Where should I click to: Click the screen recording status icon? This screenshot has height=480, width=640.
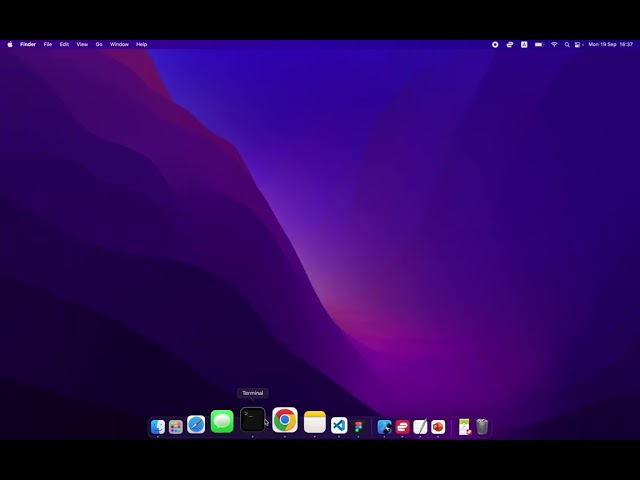495,44
